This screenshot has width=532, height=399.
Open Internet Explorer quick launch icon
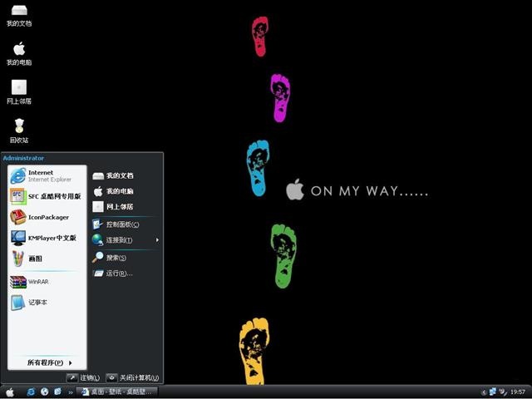pos(31,392)
